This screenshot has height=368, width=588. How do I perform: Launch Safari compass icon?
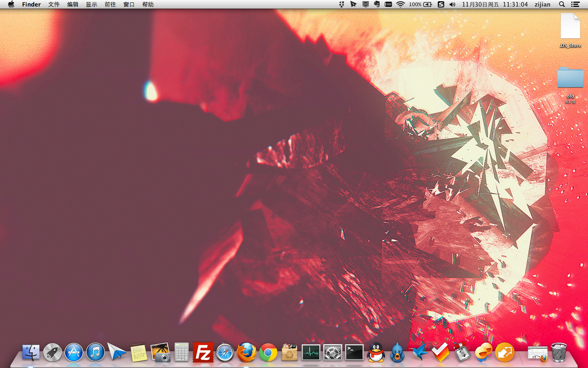pyautogui.click(x=225, y=352)
